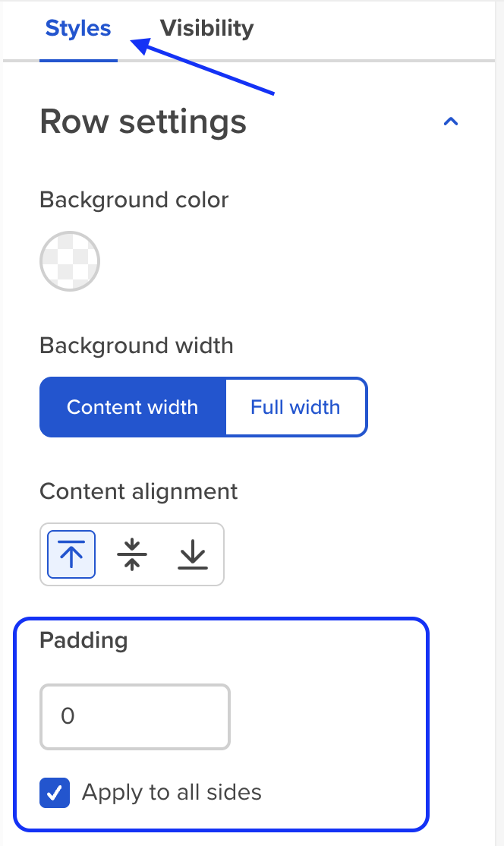Image resolution: width=504 pixels, height=846 pixels.
Task: Open the transparent background color swatch
Action: tap(70, 261)
